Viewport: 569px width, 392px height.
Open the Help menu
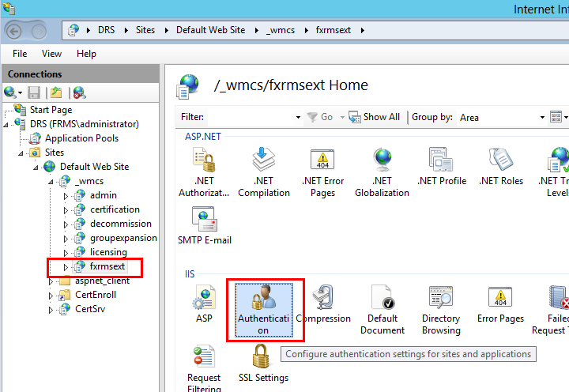(x=86, y=54)
